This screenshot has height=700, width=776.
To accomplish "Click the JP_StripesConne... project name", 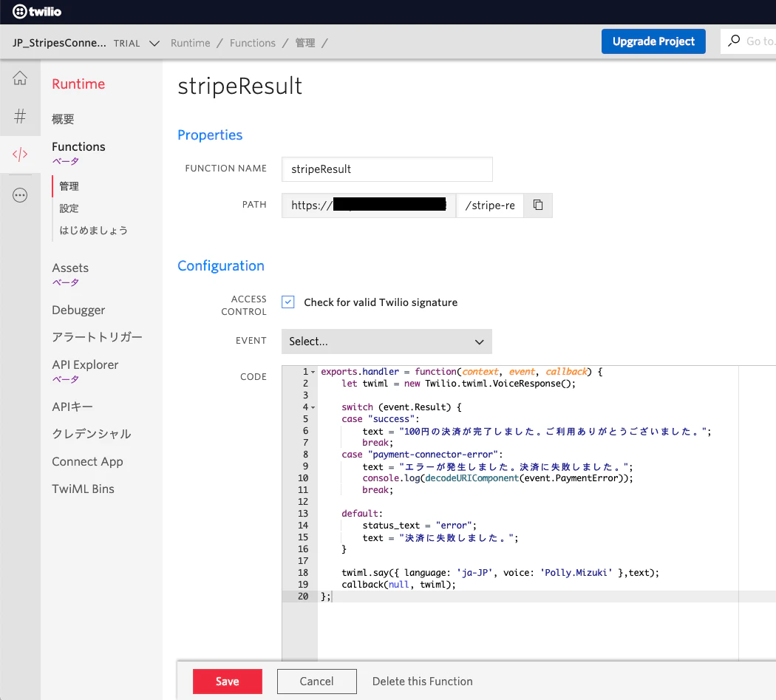I will [x=59, y=43].
